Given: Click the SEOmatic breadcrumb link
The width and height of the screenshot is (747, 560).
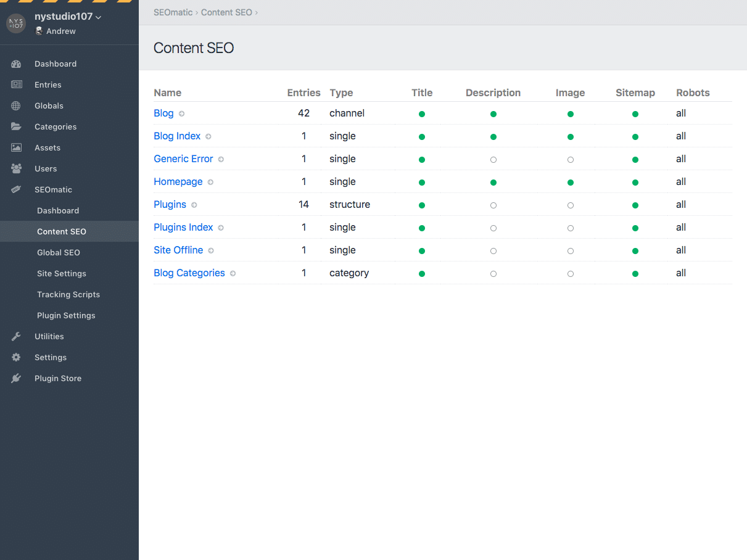Looking at the screenshot, I should coord(173,12).
